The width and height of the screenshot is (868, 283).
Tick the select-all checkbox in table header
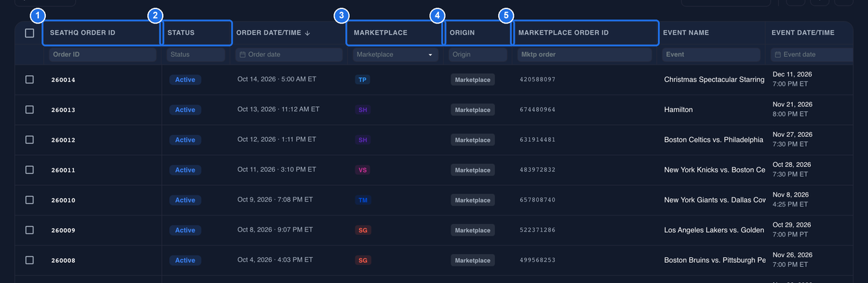pos(29,33)
